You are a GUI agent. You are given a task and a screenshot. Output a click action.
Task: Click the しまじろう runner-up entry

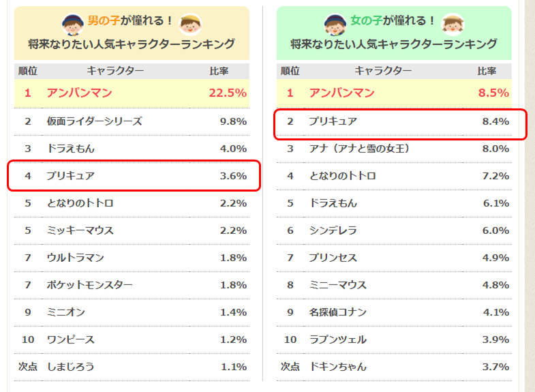pos(71,367)
